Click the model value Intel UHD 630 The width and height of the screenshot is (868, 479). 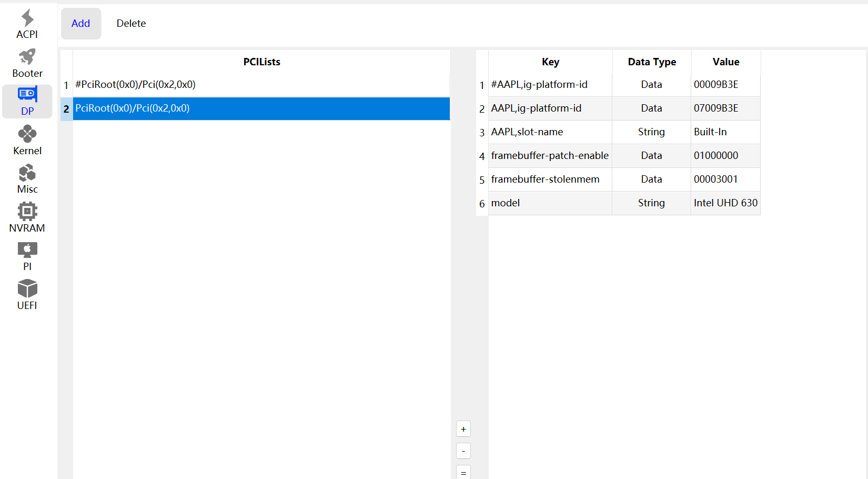(x=725, y=203)
